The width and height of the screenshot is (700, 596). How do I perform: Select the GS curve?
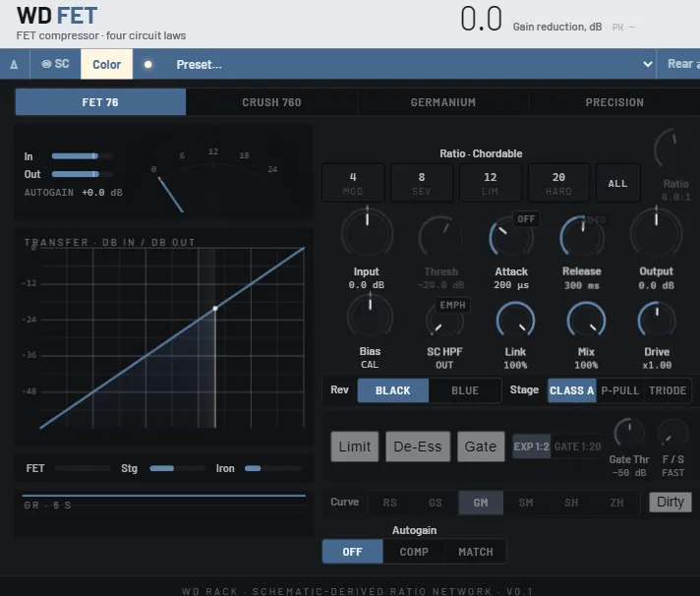coord(436,503)
